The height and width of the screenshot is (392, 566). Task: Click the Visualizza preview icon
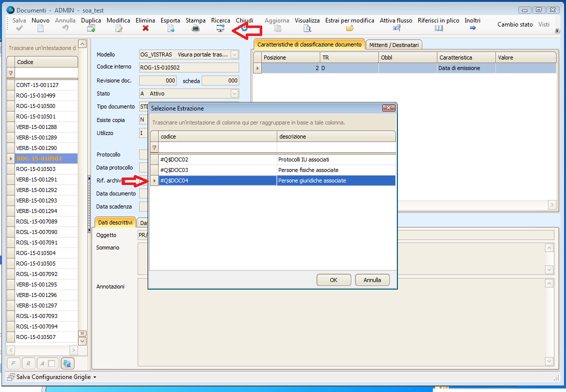[307, 28]
